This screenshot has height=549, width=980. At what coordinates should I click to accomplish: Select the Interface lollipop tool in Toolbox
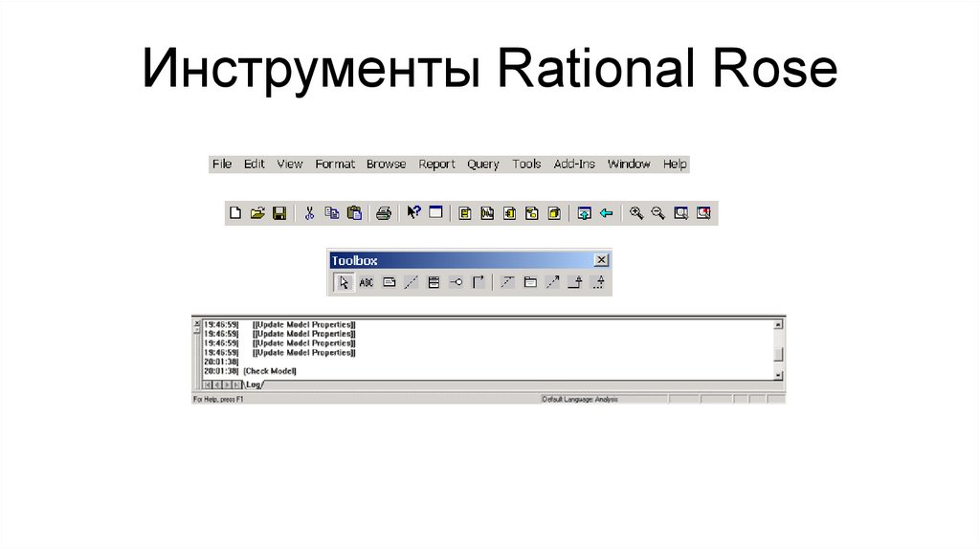[x=457, y=282]
